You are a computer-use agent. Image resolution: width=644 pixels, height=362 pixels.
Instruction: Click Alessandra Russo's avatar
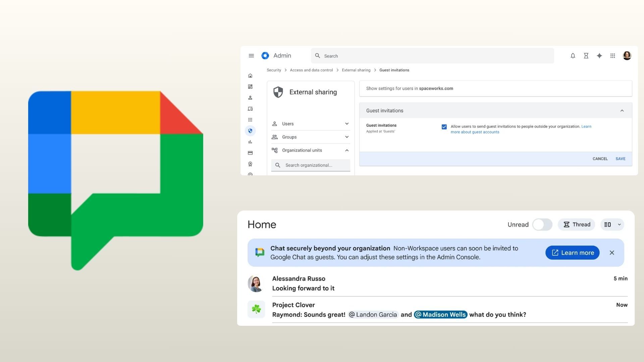256,284
